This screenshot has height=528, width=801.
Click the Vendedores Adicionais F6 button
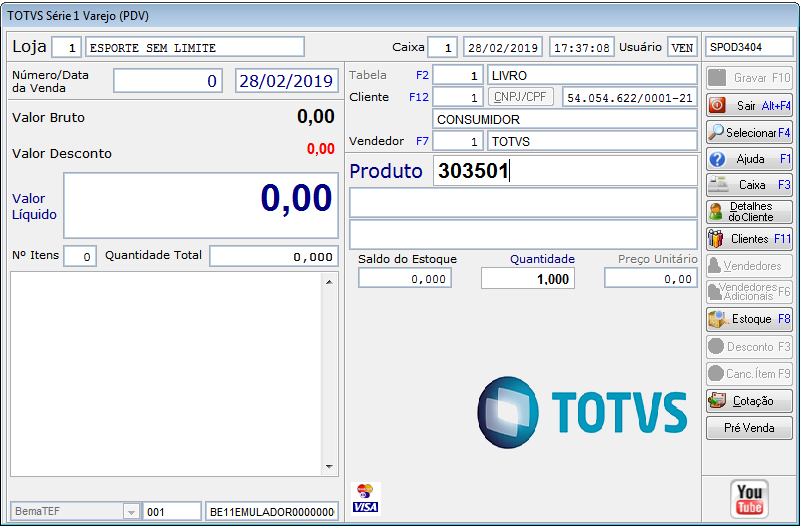pos(749,292)
